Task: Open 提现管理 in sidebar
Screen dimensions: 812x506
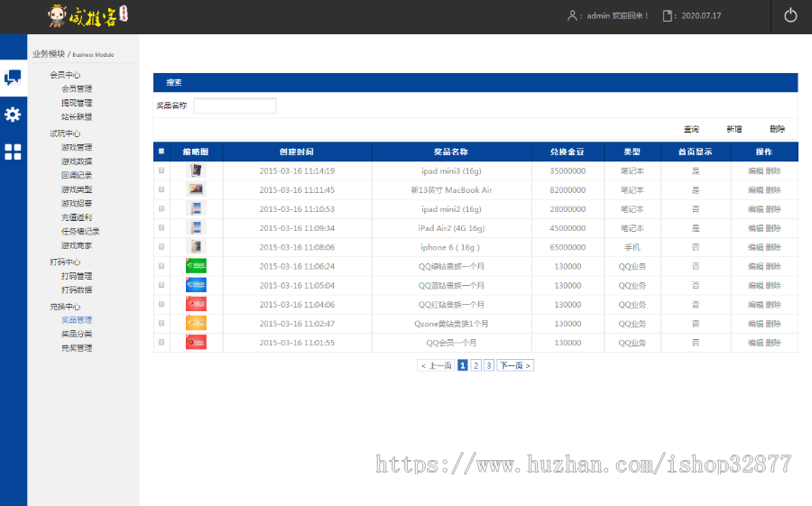Action: 77,103
